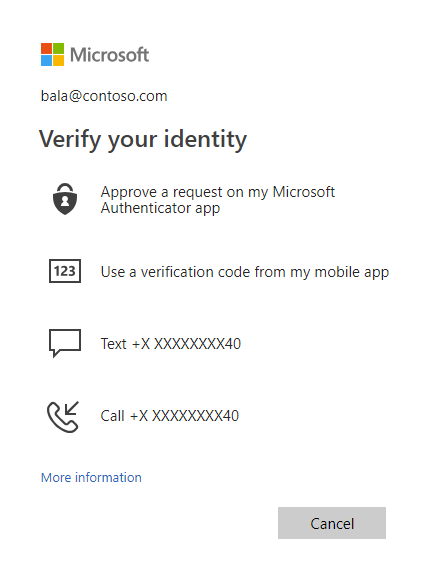Click the Microsoft four-square logo

(52, 54)
